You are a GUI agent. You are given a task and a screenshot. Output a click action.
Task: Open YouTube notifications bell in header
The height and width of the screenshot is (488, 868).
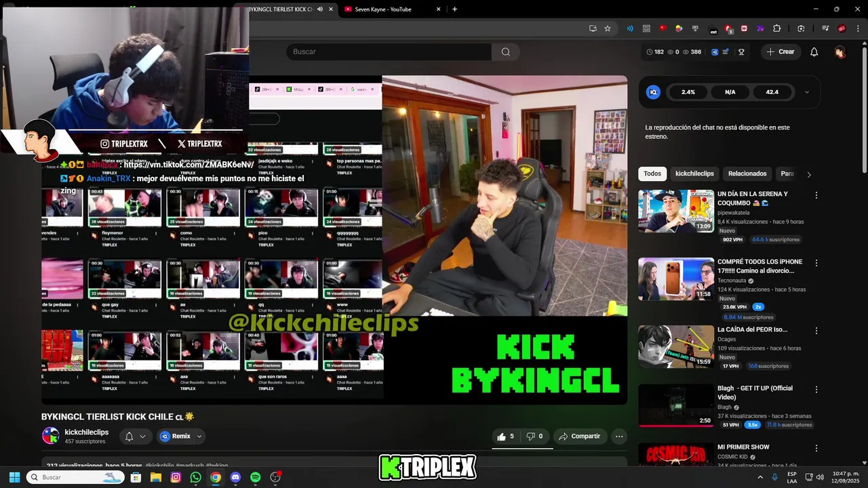(x=814, y=52)
